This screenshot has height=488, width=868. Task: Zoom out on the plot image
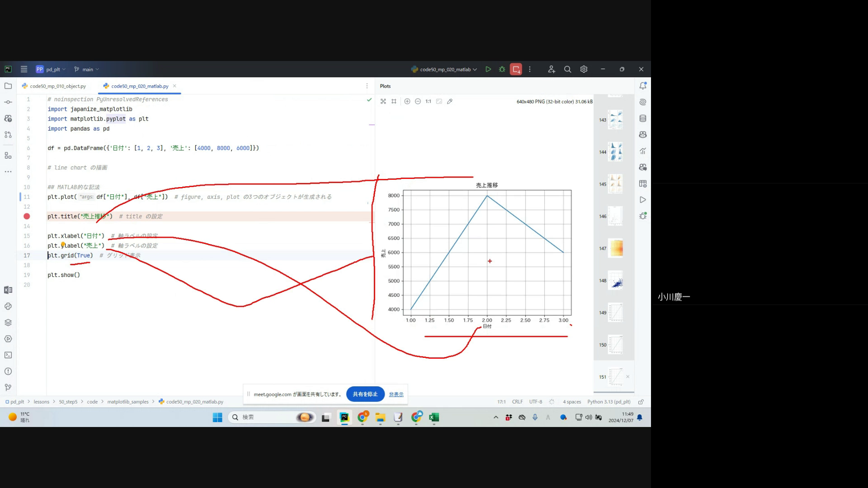point(418,101)
